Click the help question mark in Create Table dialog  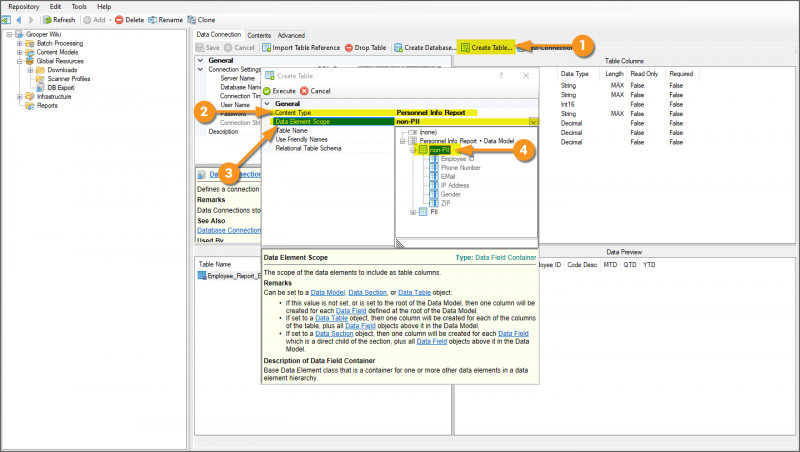(x=501, y=76)
